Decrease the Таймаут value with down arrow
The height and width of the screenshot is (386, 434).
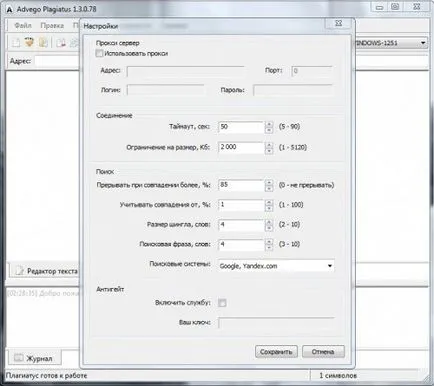269,130
